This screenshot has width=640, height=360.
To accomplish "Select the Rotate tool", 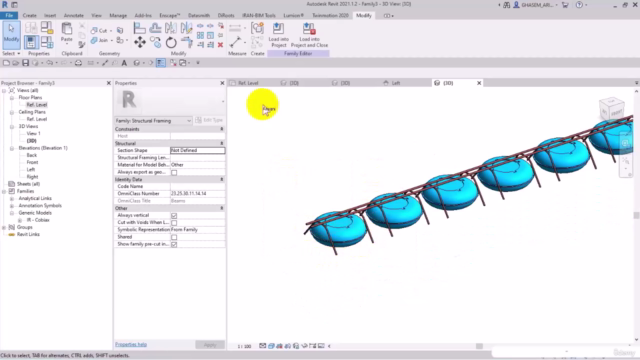I will coord(171,42).
